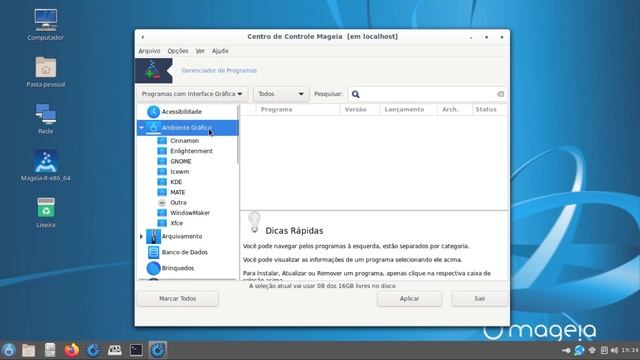Image resolution: width=640 pixels, height=360 pixels.
Task: Click the Xfce row icon
Action: click(x=162, y=223)
